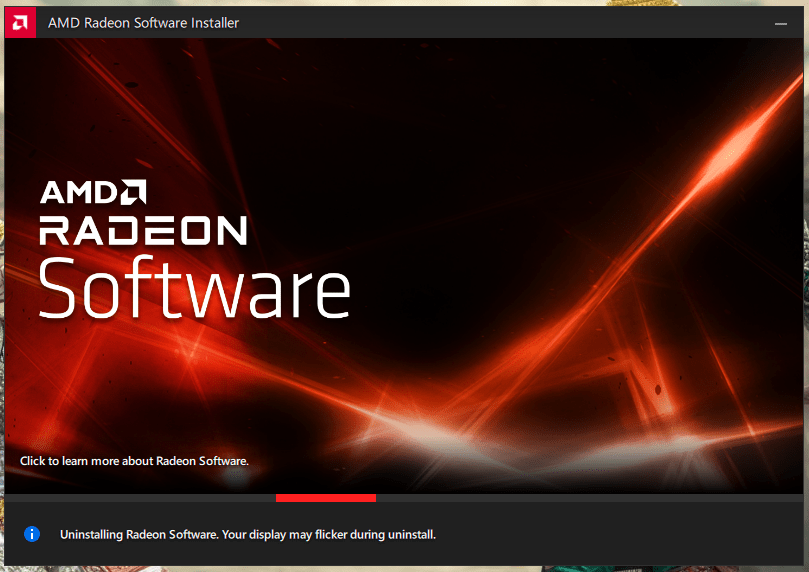809x572 pixels.
Task: Click the blue information icon
Action: (32, 534)
